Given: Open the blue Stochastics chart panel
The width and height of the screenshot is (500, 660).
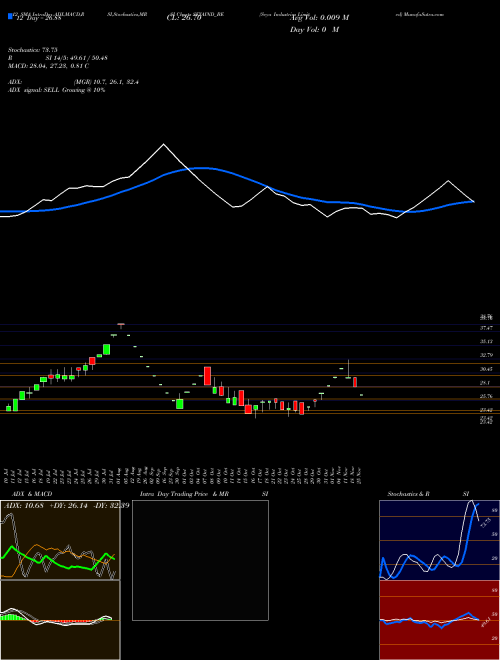Looking at the screenshot, I should click(x=439, y=540).
